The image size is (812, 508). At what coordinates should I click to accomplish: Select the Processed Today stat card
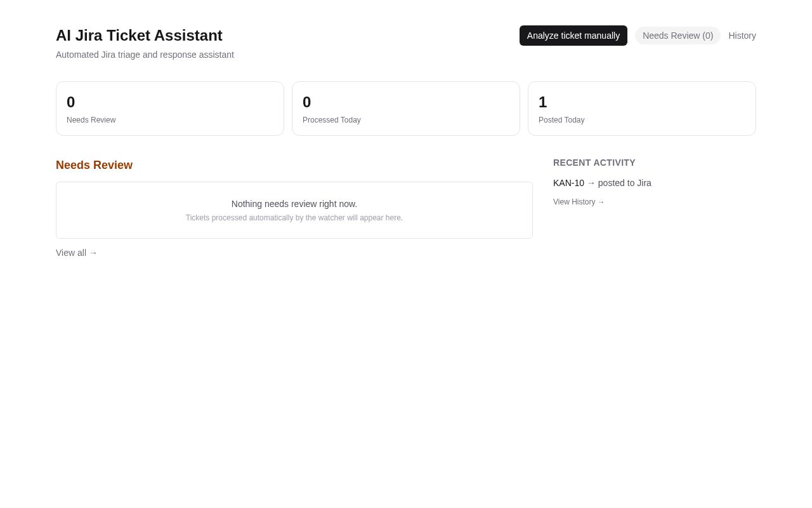[x=406, y=109]
